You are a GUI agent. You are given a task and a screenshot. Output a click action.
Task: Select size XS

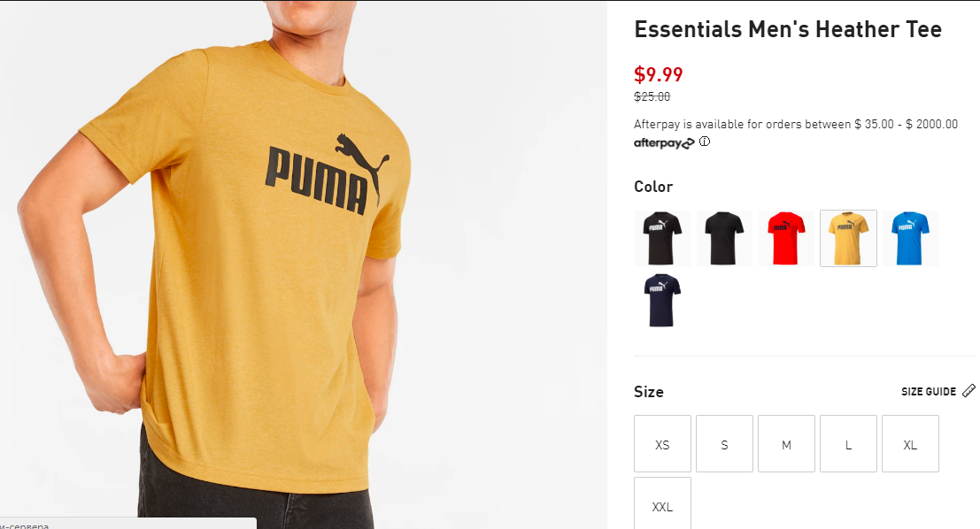point(662,444)
